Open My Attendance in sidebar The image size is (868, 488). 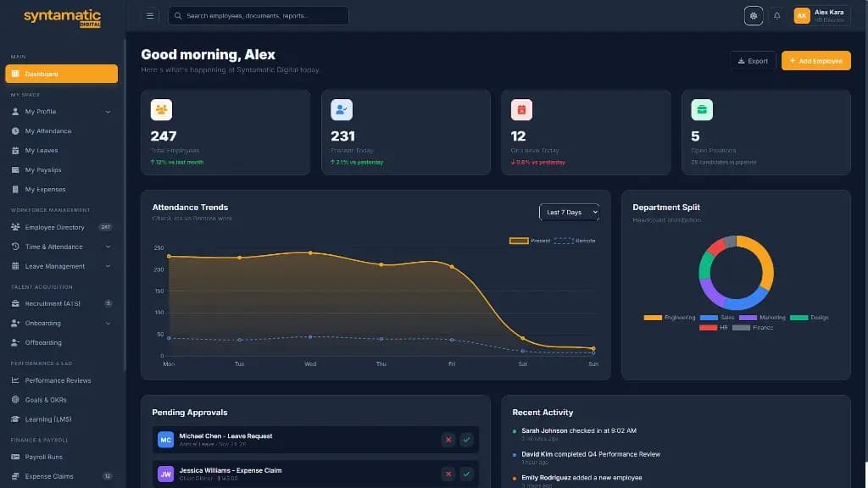point(61,131)
